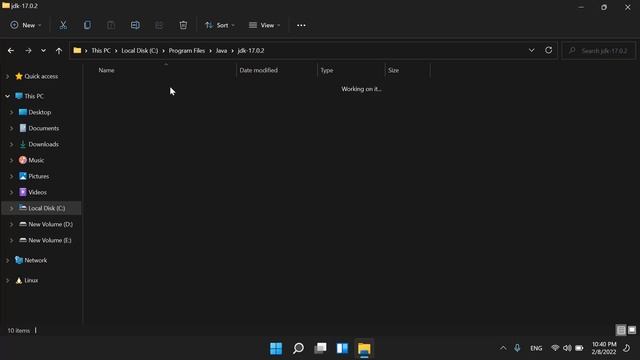Click File Explorer taskbar icon
640x360 pixels.
pos(364,349)
